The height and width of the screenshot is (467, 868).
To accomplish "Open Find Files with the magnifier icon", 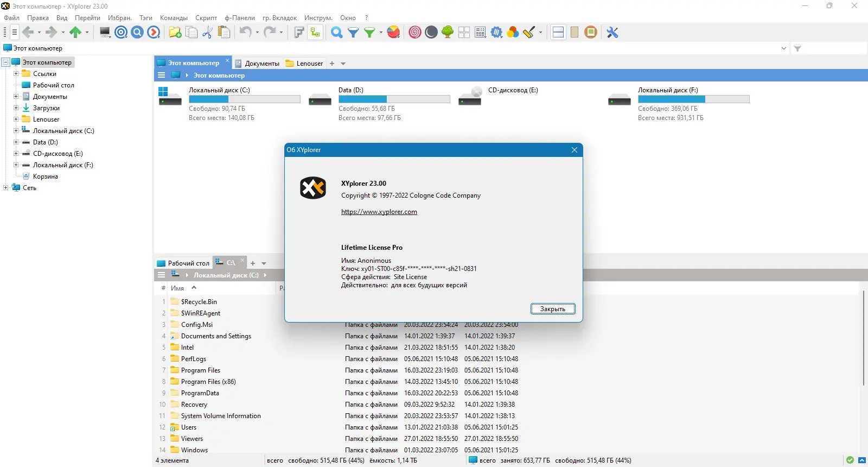I will [337, 33].
